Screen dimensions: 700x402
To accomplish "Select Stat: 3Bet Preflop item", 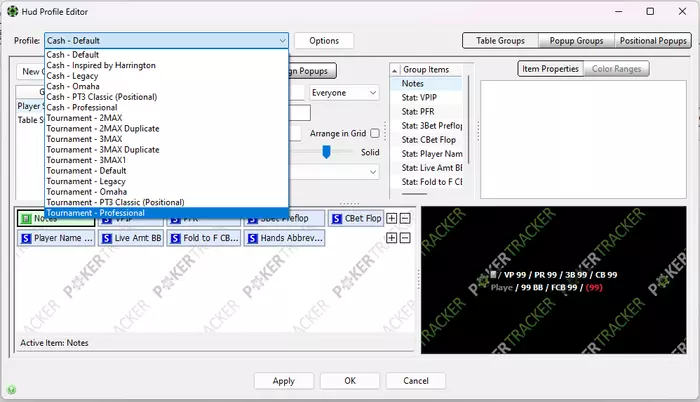I will [x=426, y=126].
